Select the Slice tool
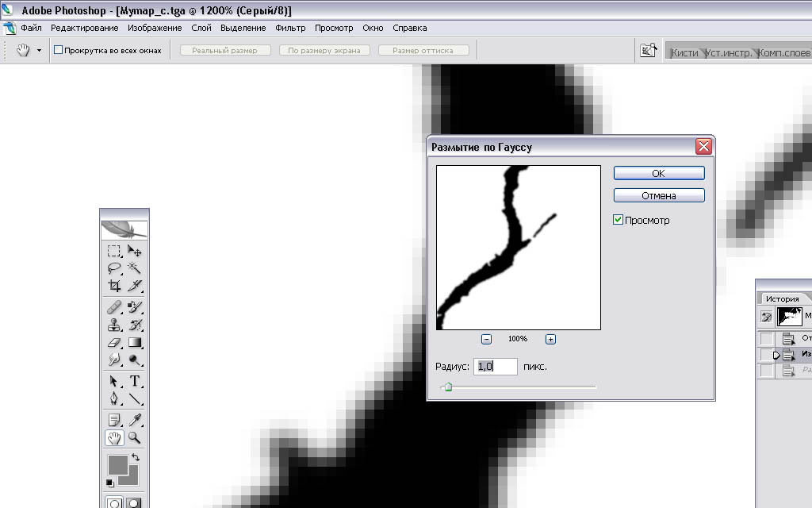Screen dimensions: 812x508 click(x=135, y=285)
